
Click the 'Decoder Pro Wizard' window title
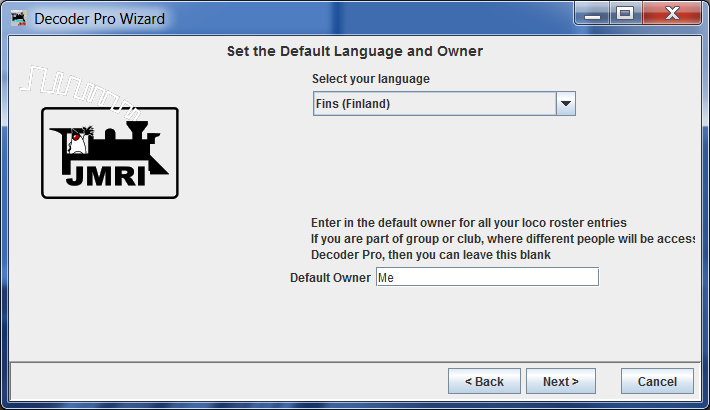pos(100,19)
